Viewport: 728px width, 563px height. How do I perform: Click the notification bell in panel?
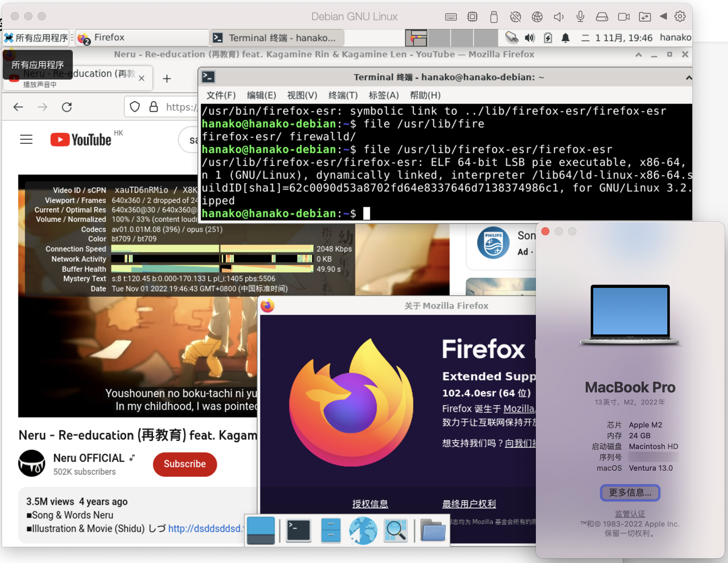tap(566, 38)
